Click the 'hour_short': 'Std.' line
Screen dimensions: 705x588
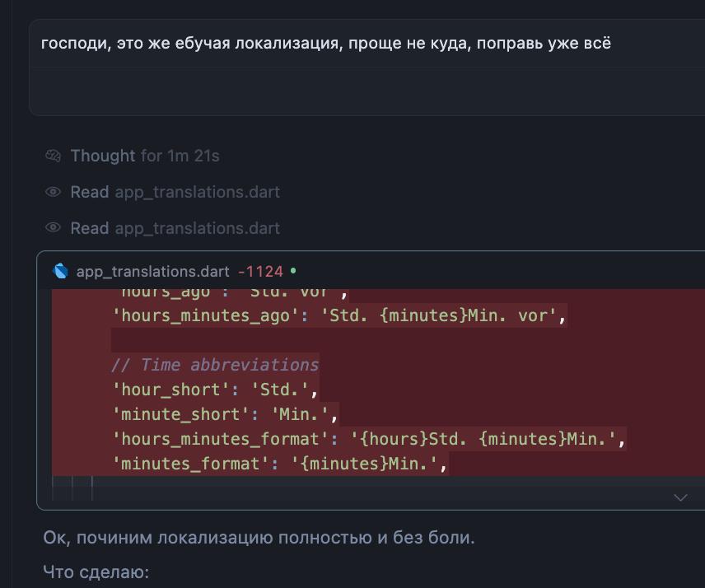(x=215, y=390)
